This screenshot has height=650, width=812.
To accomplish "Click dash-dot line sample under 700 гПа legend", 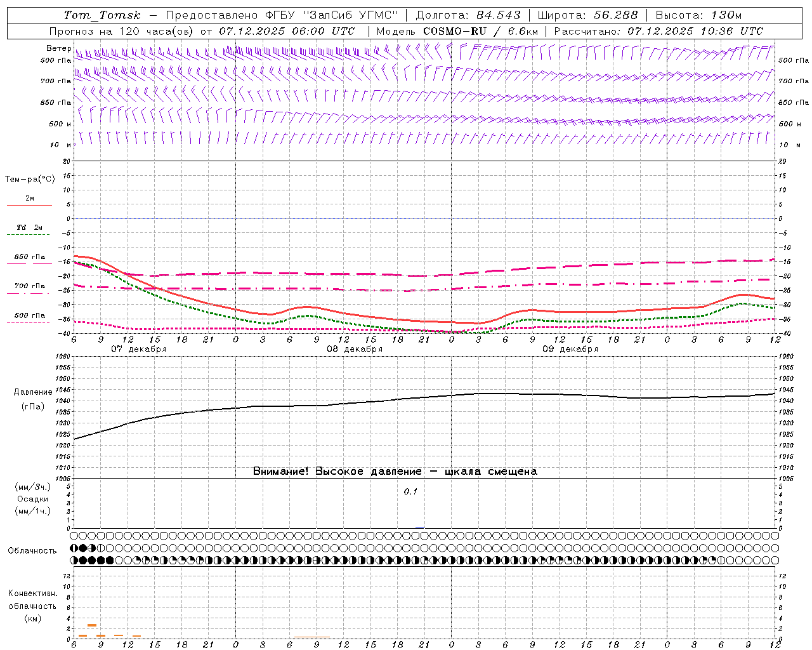I will (x=28, y=293).
